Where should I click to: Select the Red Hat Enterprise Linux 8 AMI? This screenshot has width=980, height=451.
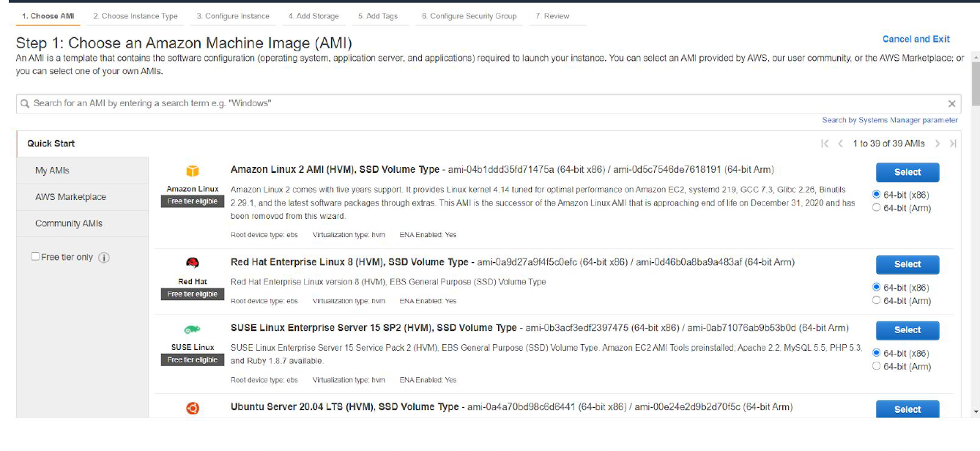click(907, 264)
